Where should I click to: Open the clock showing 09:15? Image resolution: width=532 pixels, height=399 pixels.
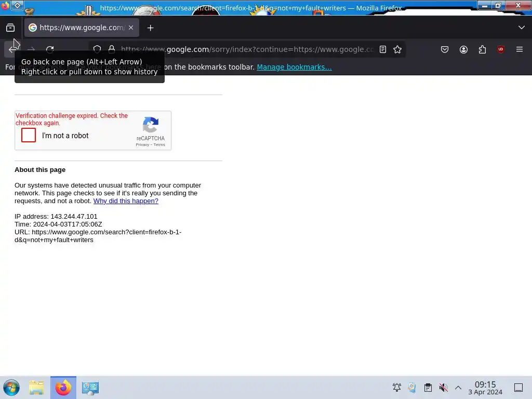pos(485,388)
